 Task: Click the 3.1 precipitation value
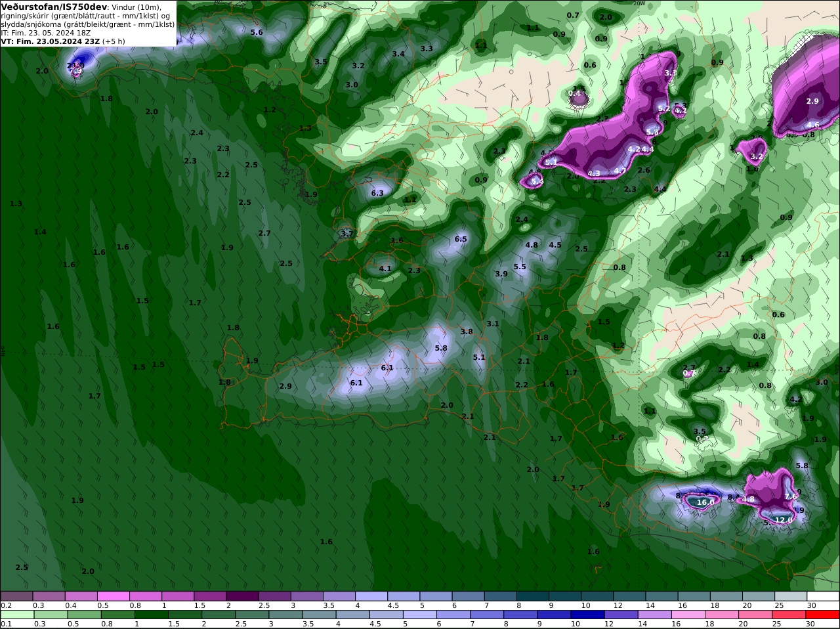coord(493,324)
